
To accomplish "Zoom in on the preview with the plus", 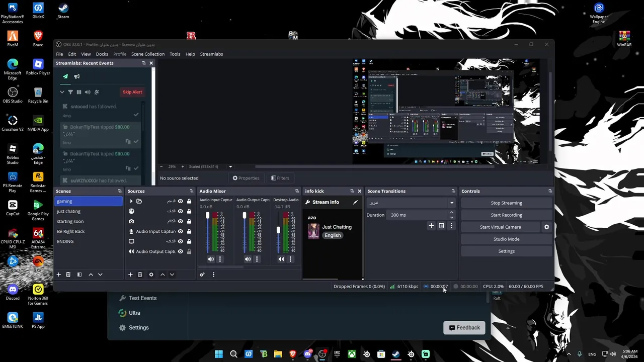I will [183, 166].
